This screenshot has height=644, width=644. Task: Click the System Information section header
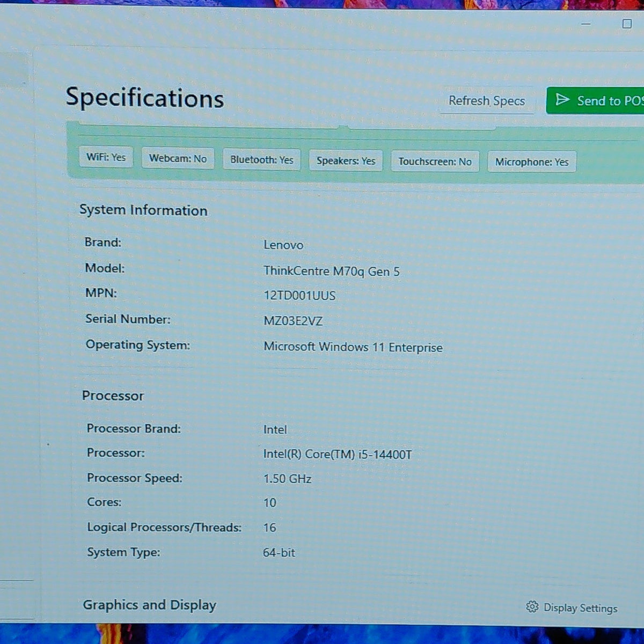point(143,210)
